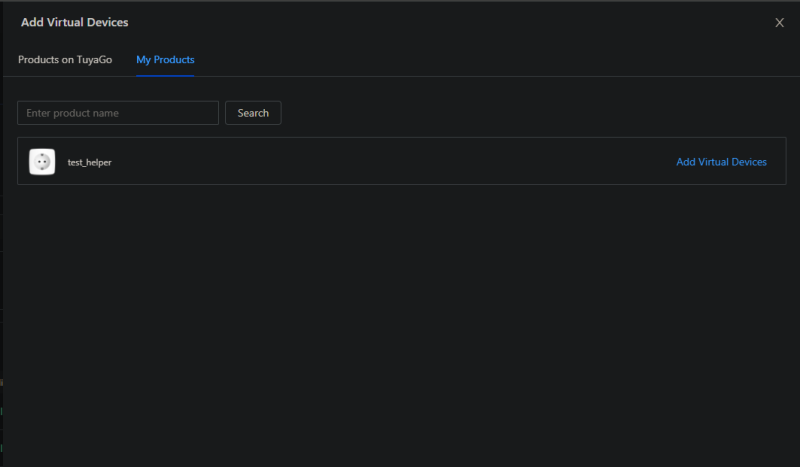Close the Add Virtual Devices dialog
This screenshot has height=467, width=800.
(x=779, y=22)
